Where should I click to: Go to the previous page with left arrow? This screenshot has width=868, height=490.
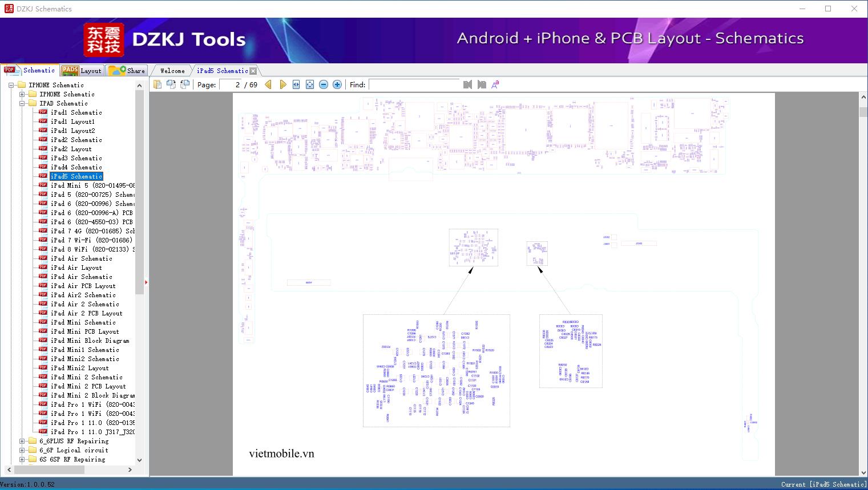(x=268, y=84)
